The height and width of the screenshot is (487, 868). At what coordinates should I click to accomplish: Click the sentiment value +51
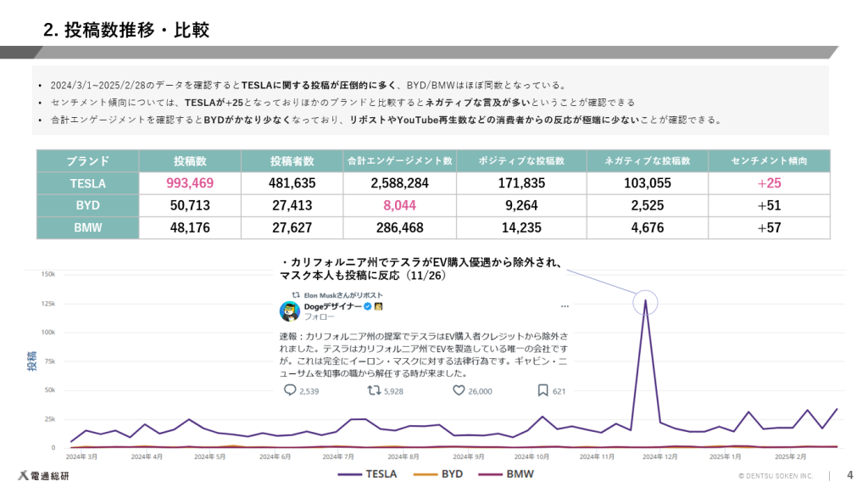[769, 205]
